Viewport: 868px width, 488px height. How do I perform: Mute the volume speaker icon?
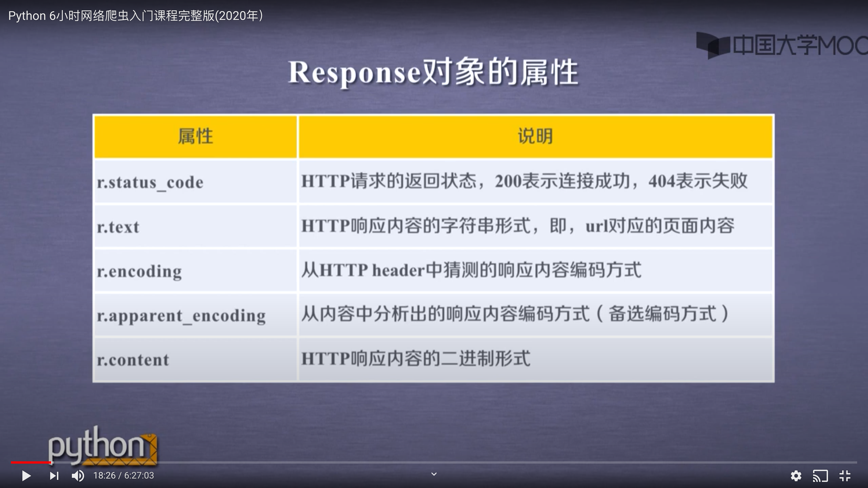tap(78, 476)
